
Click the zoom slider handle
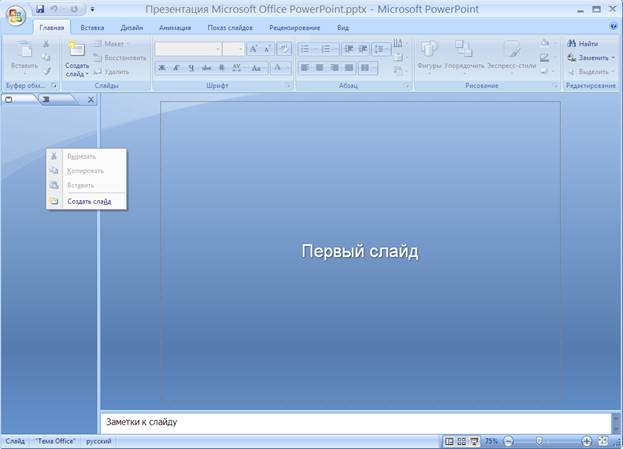pos(541,440)
